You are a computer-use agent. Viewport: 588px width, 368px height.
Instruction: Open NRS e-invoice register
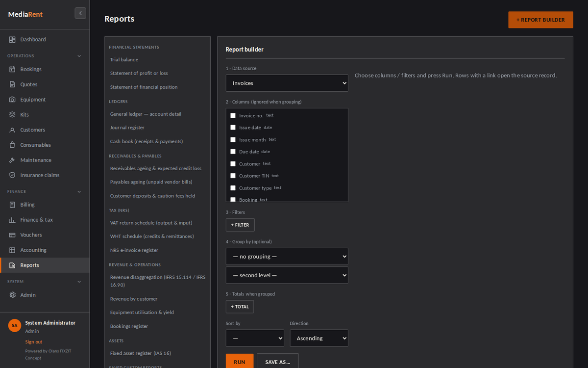(134, 250)
